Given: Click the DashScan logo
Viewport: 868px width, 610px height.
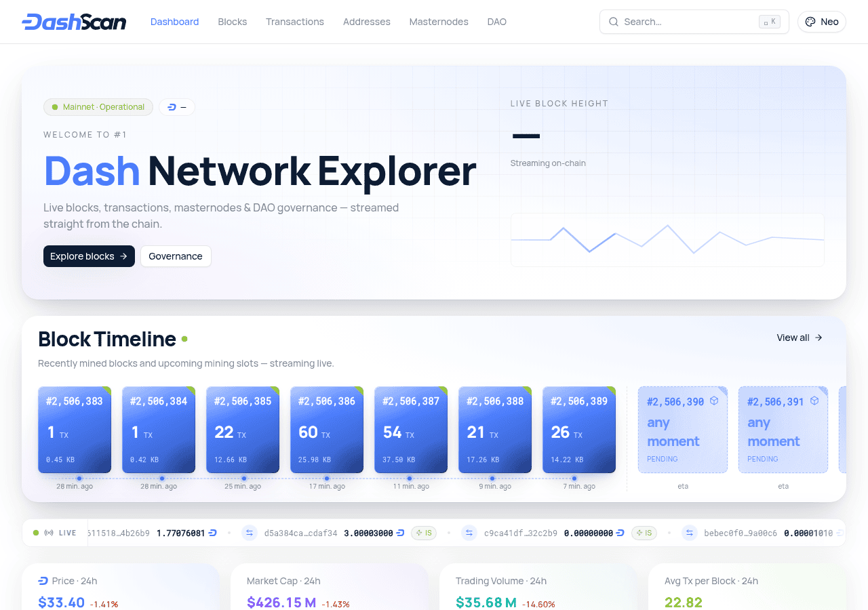Looking at the screenshot, I should point(74,22).
